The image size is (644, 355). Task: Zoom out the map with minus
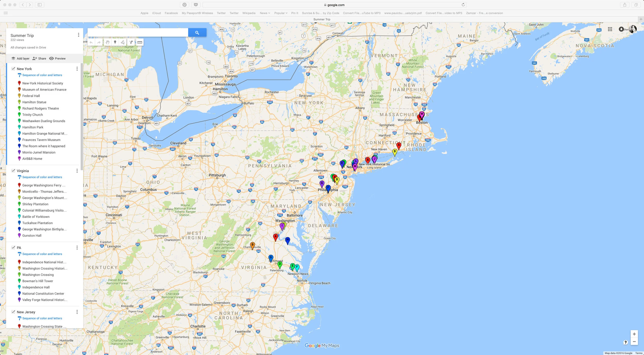coord(634,342)
